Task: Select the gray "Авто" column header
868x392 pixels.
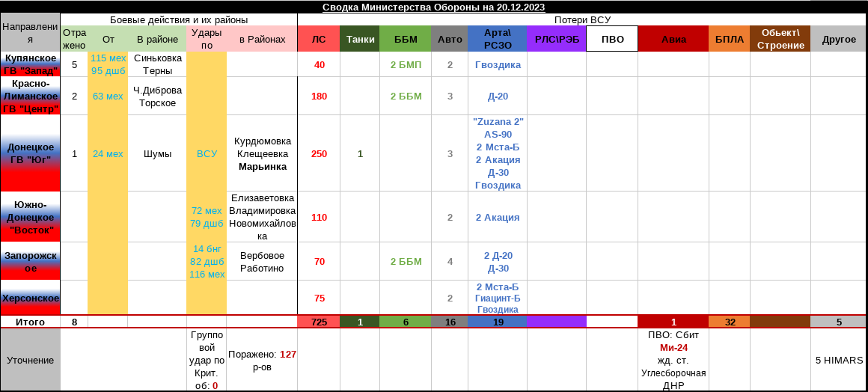Action: pyautogui.click(x=450, y=39)
